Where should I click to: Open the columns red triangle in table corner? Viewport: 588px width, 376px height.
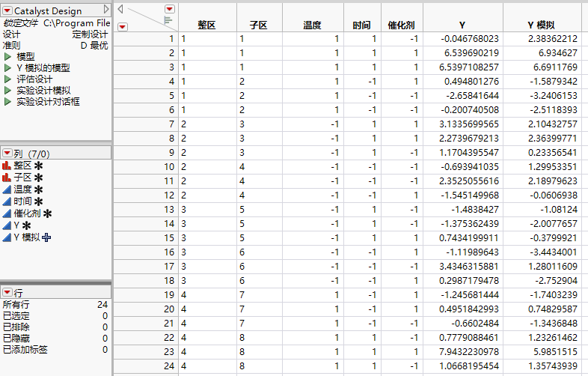(170, 9)
